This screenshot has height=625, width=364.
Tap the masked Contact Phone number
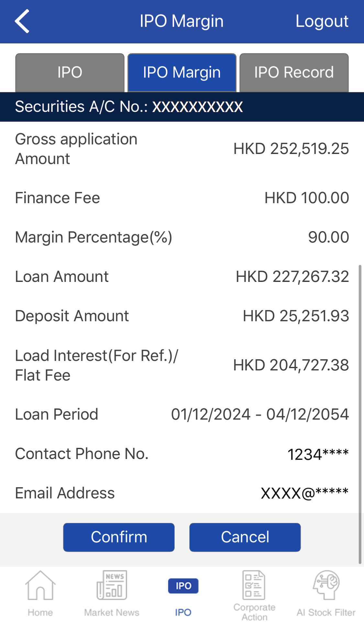318,454
